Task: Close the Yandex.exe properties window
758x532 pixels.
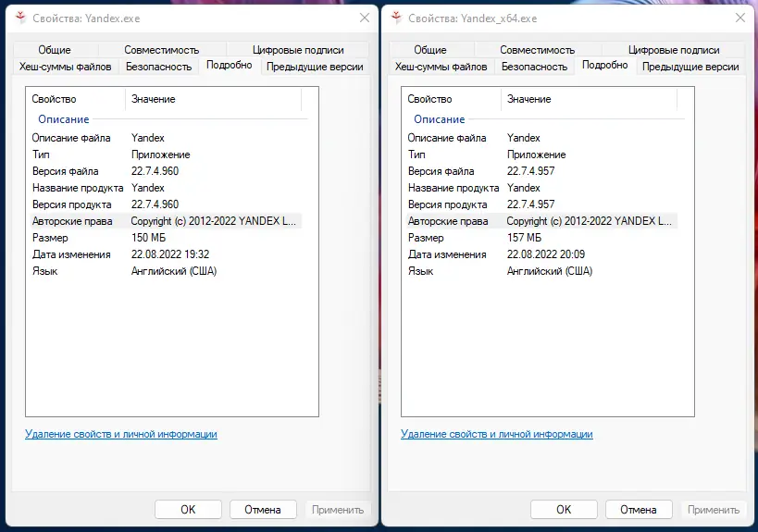Action: click(x=364, y=19)
